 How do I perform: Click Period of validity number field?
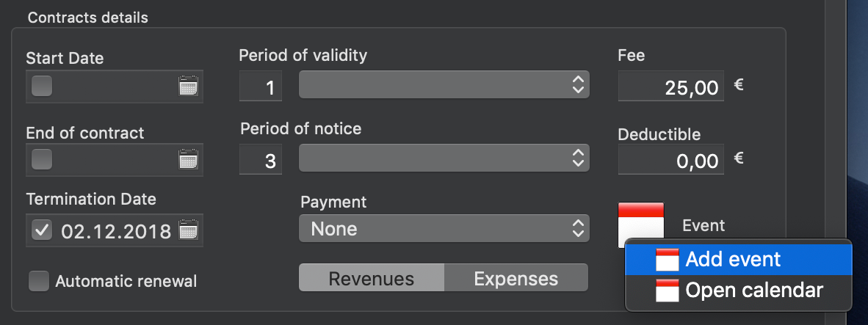[260, 87]
